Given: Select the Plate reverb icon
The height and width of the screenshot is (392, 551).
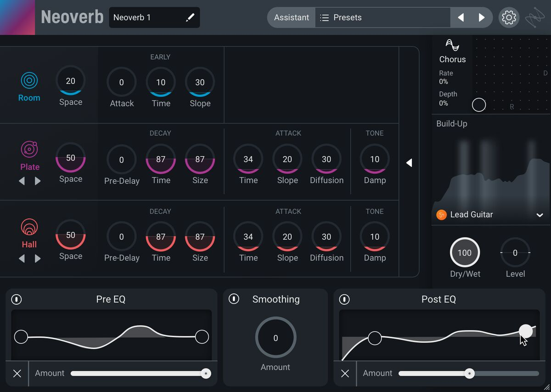Looking at the screenshot, I should [29, 150].
